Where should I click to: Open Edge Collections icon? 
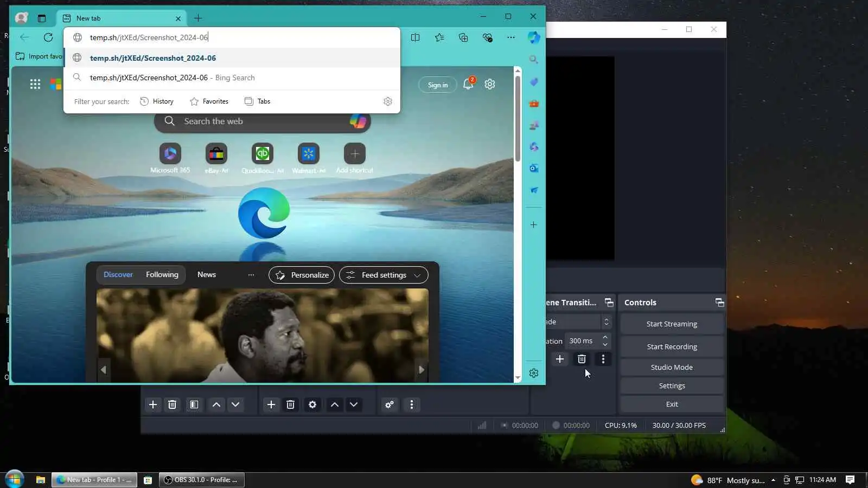[463, 37]
